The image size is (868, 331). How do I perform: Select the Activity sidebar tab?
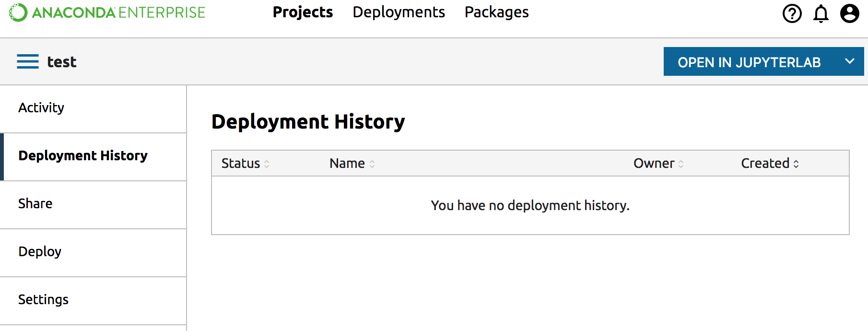(x=41, y=108)
